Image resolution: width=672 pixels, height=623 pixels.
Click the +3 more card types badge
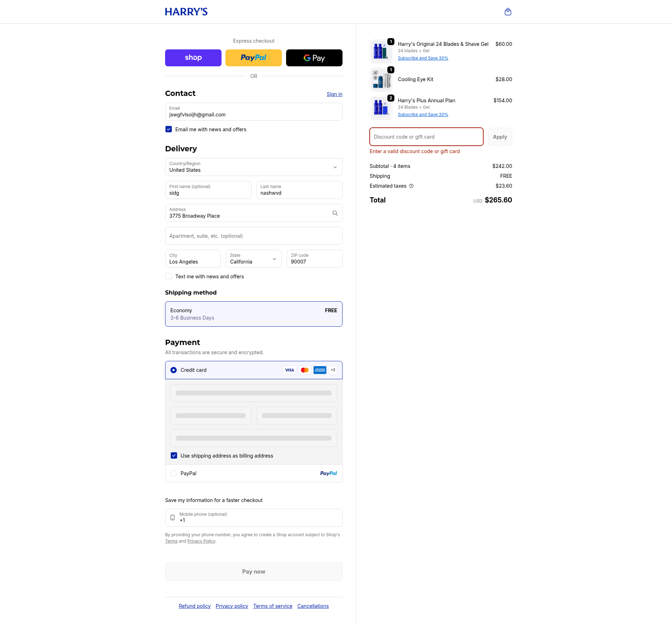(x=333, y=370)
